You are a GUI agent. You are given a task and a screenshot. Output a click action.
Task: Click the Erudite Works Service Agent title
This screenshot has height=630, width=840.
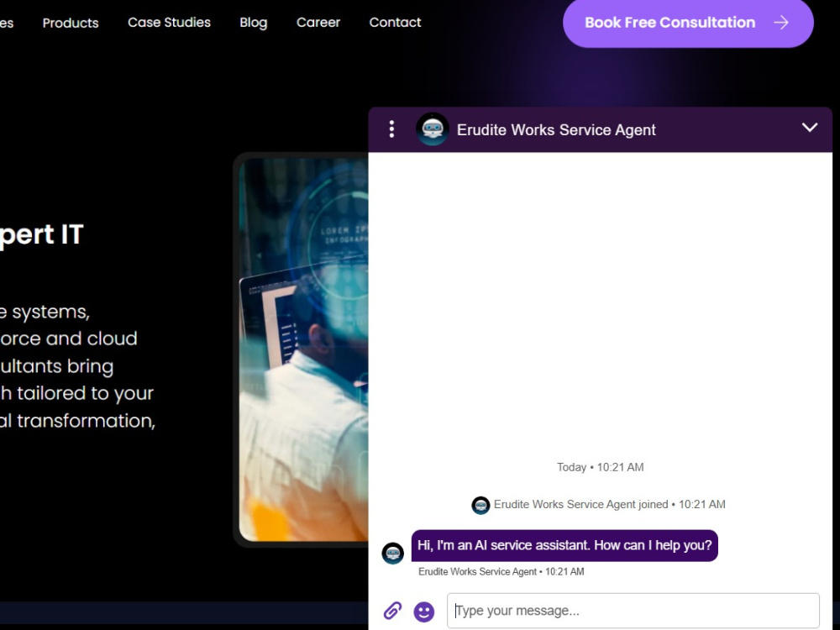556,130
